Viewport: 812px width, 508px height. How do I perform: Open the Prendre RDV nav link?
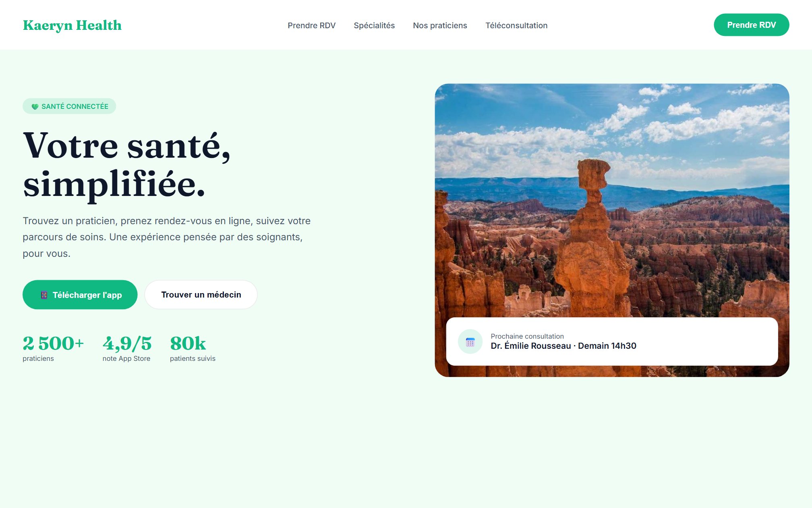click(x=311, y=25)
